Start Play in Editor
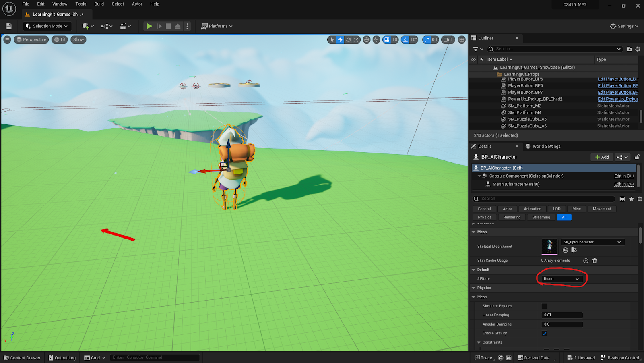 (149, 26)
